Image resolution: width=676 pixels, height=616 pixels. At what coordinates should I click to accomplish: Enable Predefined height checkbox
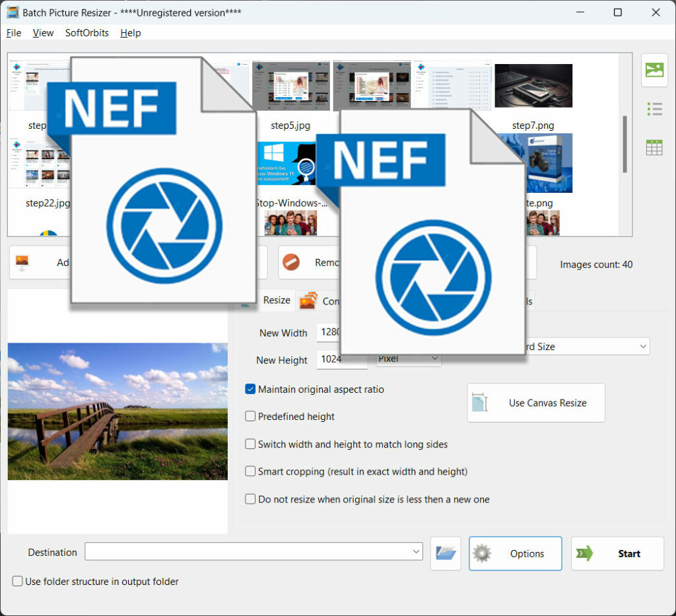250,417
